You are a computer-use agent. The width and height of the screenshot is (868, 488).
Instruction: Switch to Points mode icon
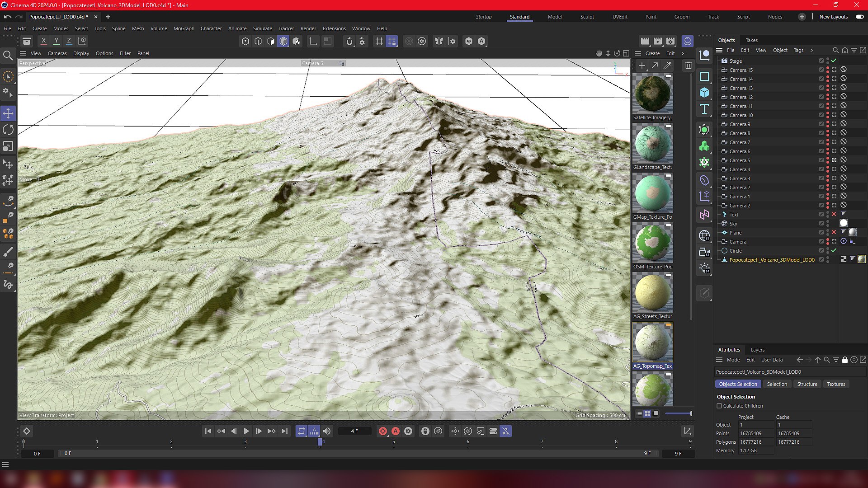tap(245, 41)
